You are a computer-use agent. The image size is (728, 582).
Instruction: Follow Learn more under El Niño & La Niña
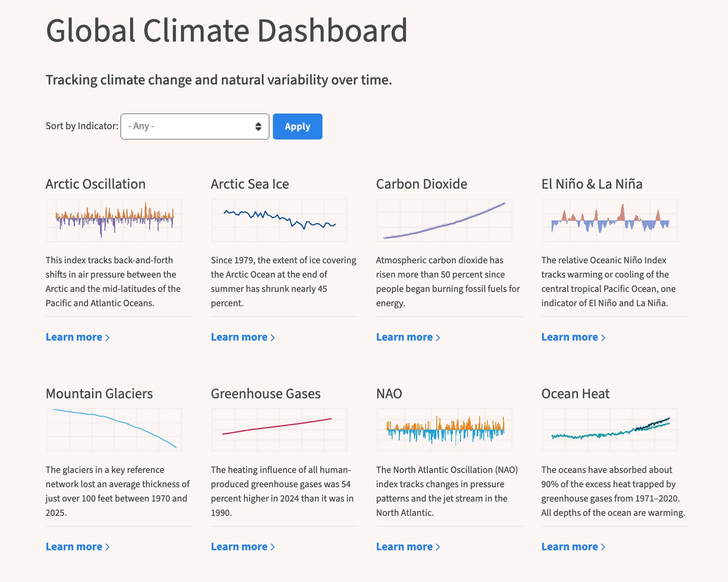[573, 337]
